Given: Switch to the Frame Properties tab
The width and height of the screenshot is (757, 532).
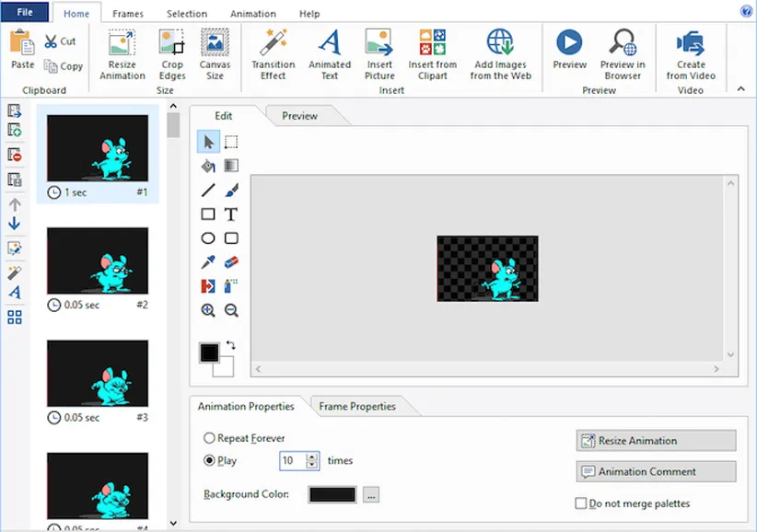Looking at the screenshot, I should click(356, 406).
